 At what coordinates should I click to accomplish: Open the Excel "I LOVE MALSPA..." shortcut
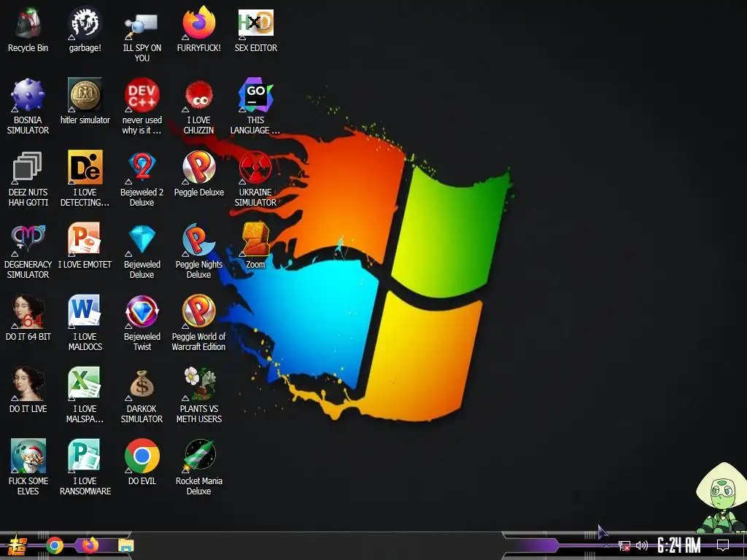point(85,384)
